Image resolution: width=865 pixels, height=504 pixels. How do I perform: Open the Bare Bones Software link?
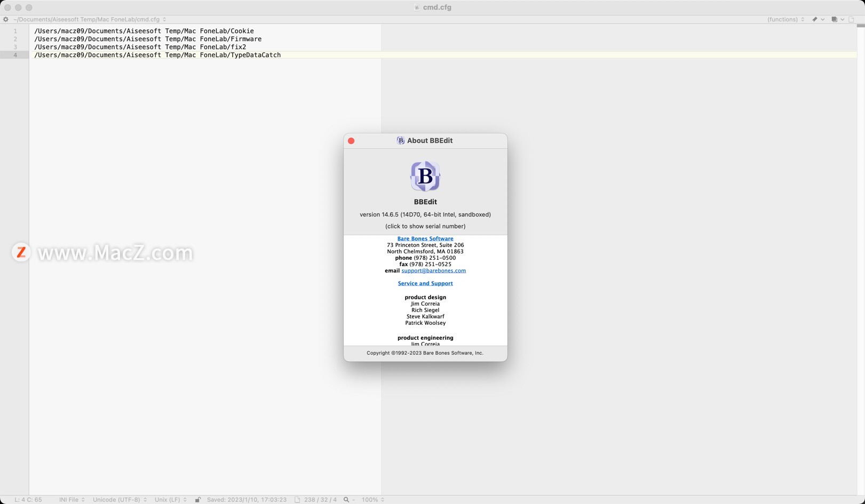[x=425, y=238]
